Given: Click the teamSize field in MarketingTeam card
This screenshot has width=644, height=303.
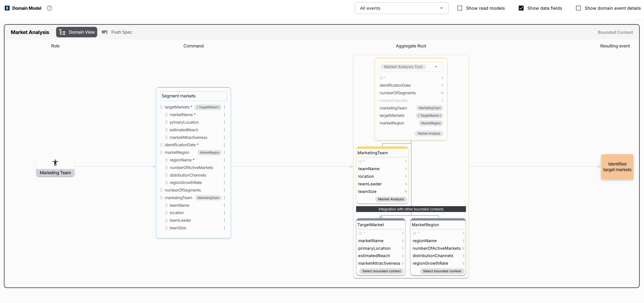Looking at the screenshot, I should [382, 191].
